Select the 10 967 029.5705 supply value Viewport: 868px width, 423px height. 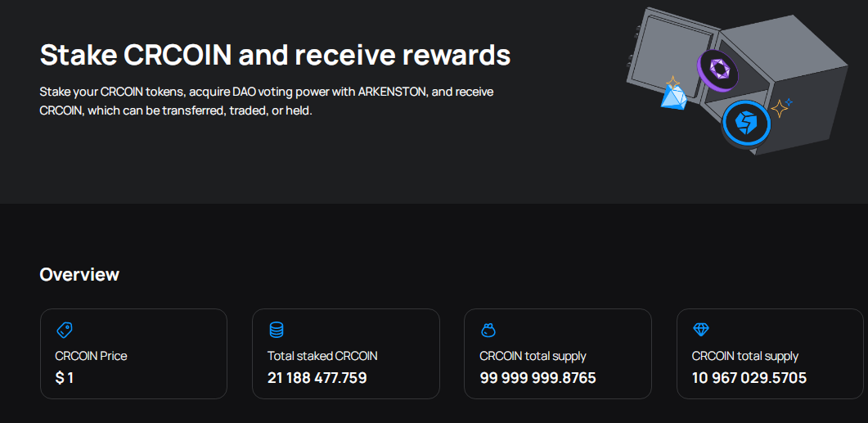click(749, 378)
